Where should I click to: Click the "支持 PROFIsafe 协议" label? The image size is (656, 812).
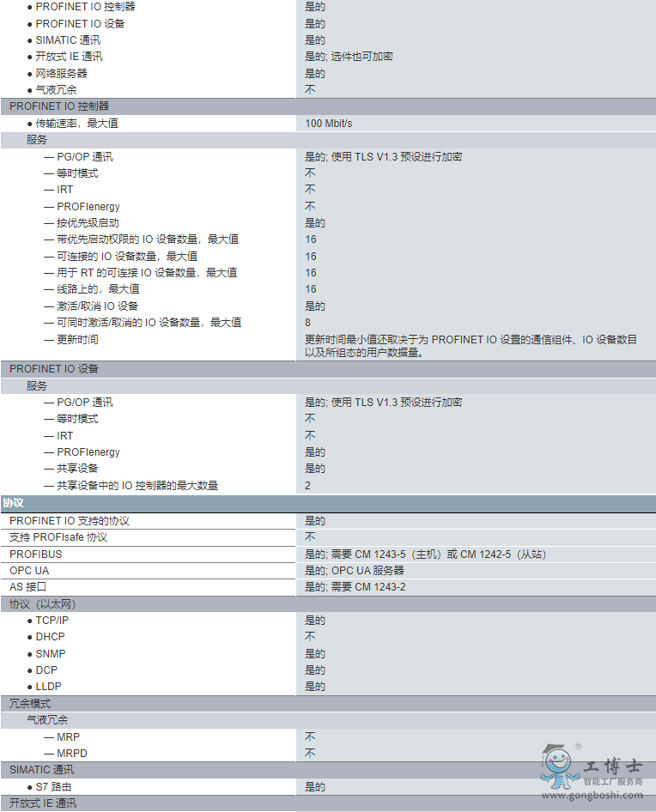coord(58,537)
